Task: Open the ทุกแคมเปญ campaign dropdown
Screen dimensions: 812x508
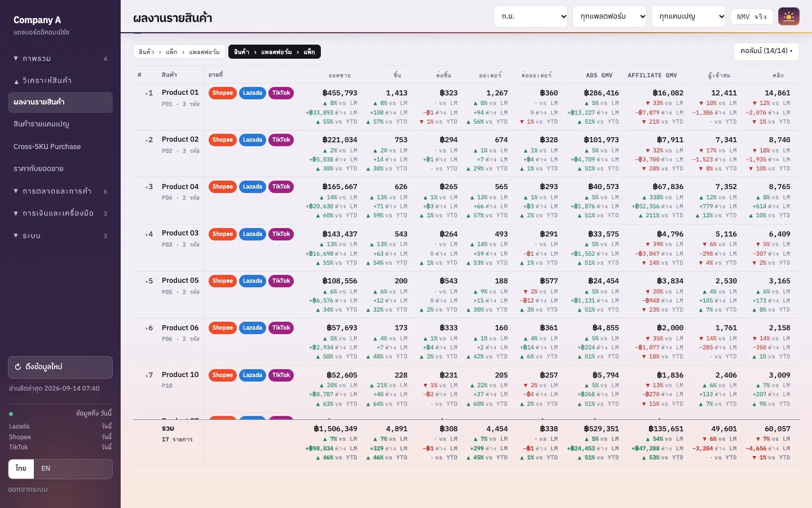Action: [689, 16]
